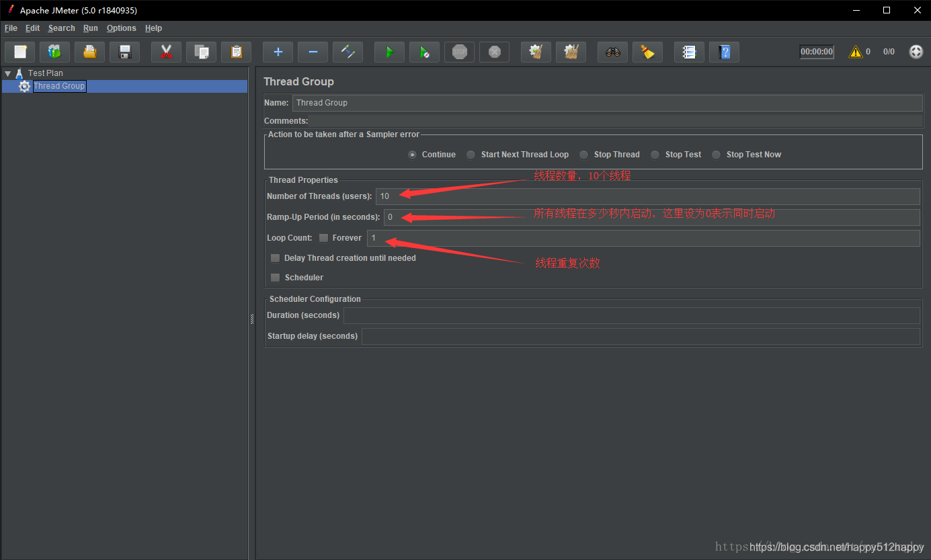The width and height of the screenshot is (931, 560).
Task: Click the Copy icon in toolbar
Action: 201,52
